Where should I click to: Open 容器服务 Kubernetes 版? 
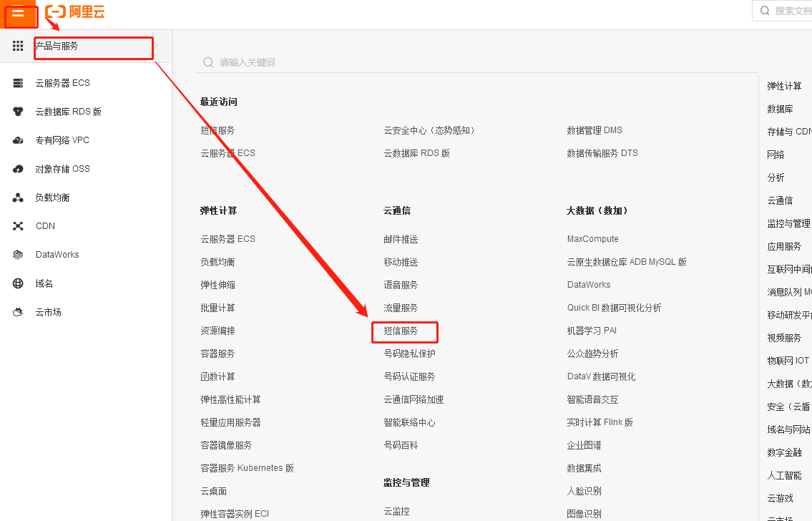coord(247,468)
